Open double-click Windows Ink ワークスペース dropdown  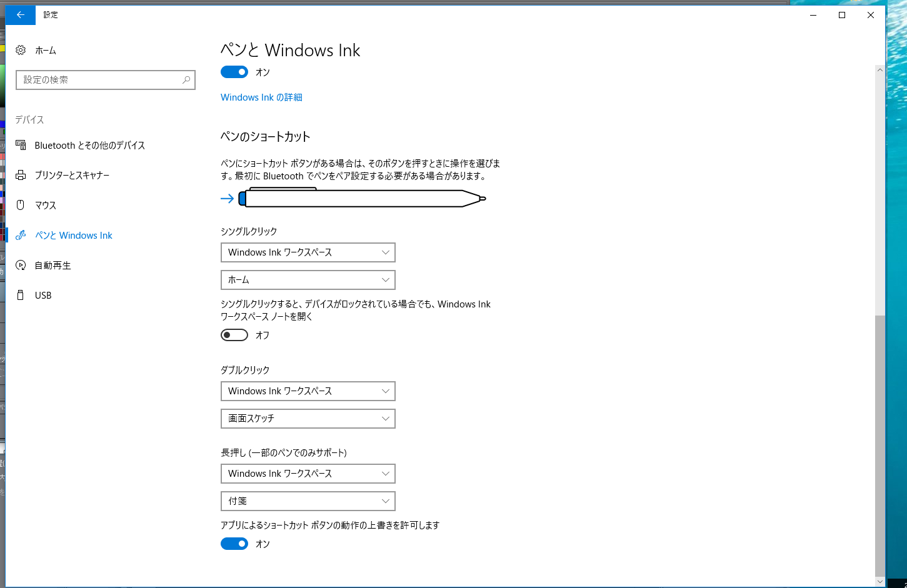click(308, 391)
